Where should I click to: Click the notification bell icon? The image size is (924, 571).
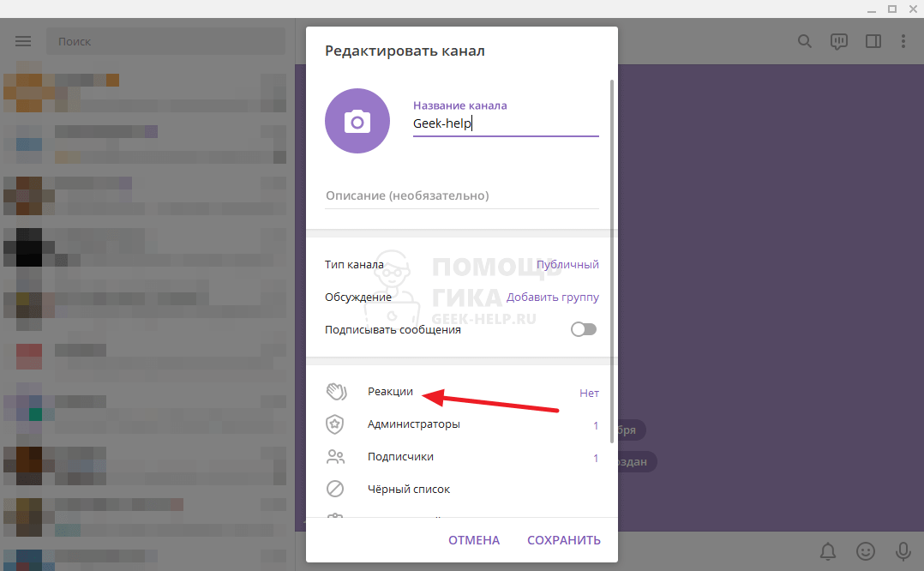[828, 550]
